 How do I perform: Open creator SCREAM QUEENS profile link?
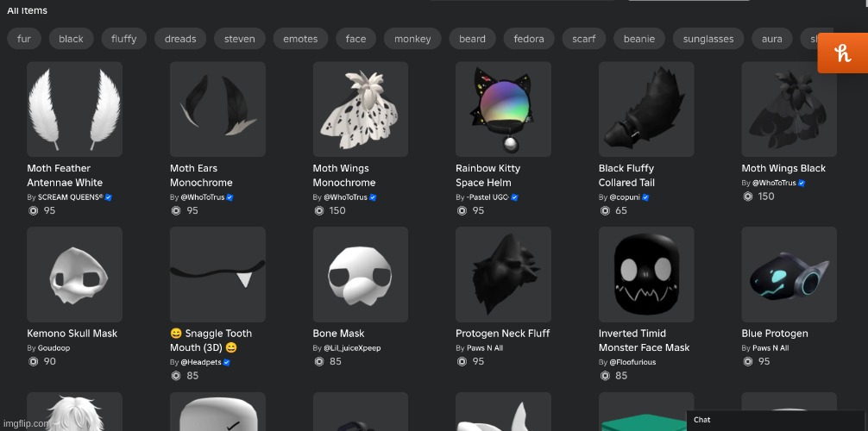(x=70, y=197)
